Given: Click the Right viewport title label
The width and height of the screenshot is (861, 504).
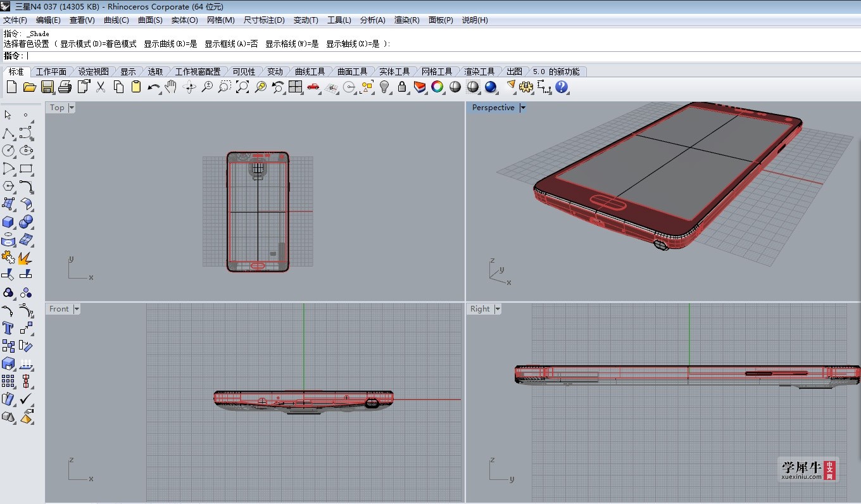Looking at the screenshot, I should tap(480, 309).
